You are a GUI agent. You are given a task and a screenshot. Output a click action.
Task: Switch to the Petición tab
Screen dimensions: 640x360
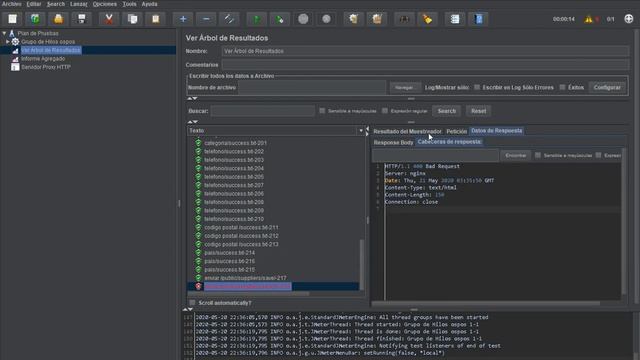pyautogui.click(x=456, y=131)
